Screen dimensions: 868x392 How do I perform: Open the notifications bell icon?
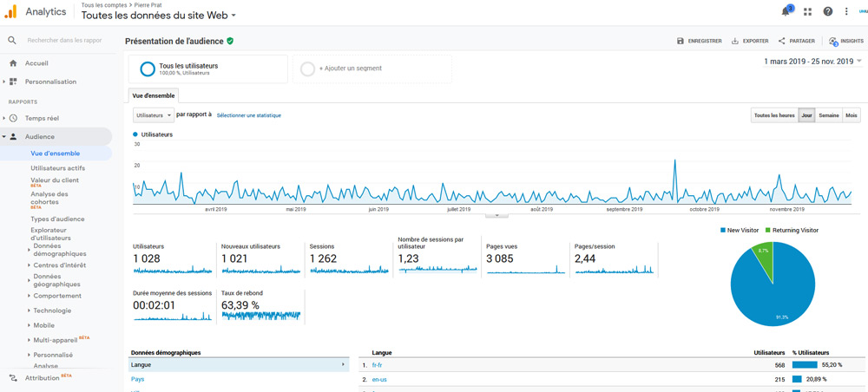(x=786, y=11)
